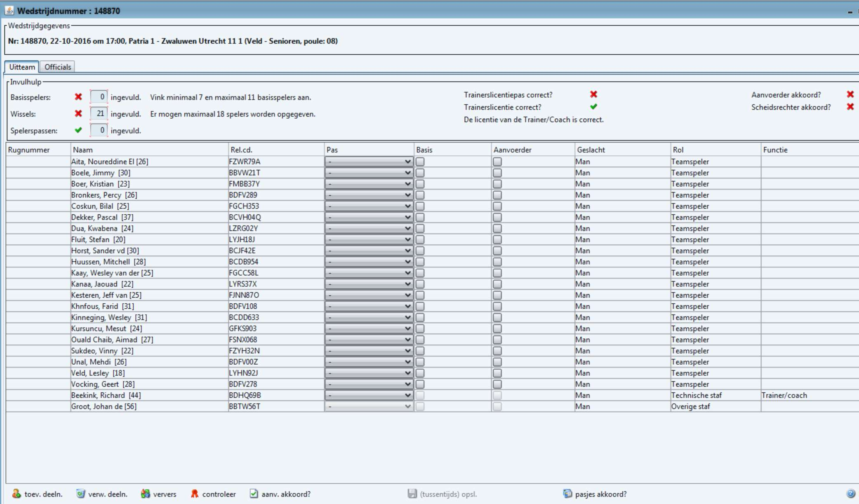
Task: Open Pas dropdown for Fluit, Stefan
Action: point(369,239)
